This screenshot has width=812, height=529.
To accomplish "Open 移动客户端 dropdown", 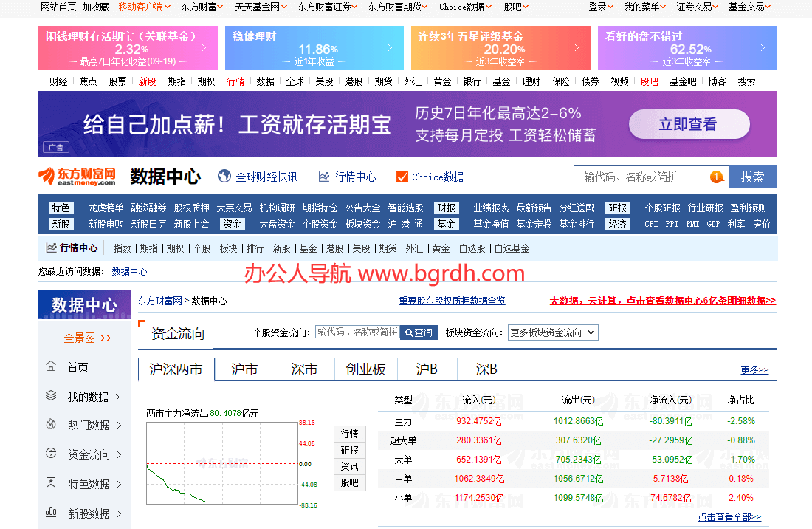I will [x=143, y=7].
